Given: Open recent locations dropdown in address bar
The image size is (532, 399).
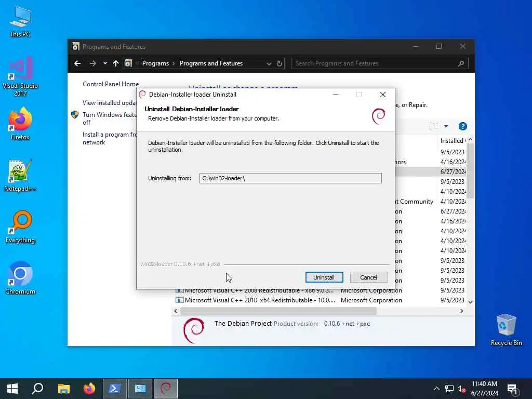Looking at the screenshot, I should click(105, 63).
